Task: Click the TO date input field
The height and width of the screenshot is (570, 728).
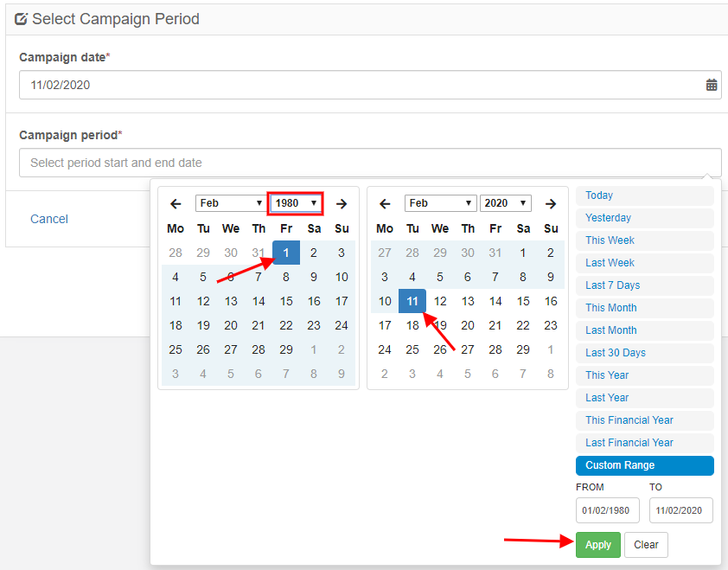Action: click(680, 510)
